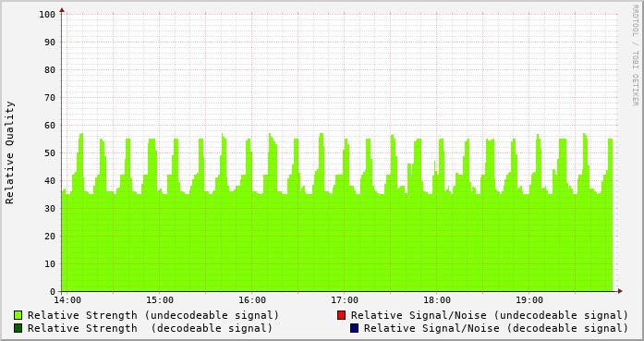This screenshot has height=341, width=644.
Task: Click the red arrow at x-axis end
Action: pyautogui.click(x=620, y=291)
